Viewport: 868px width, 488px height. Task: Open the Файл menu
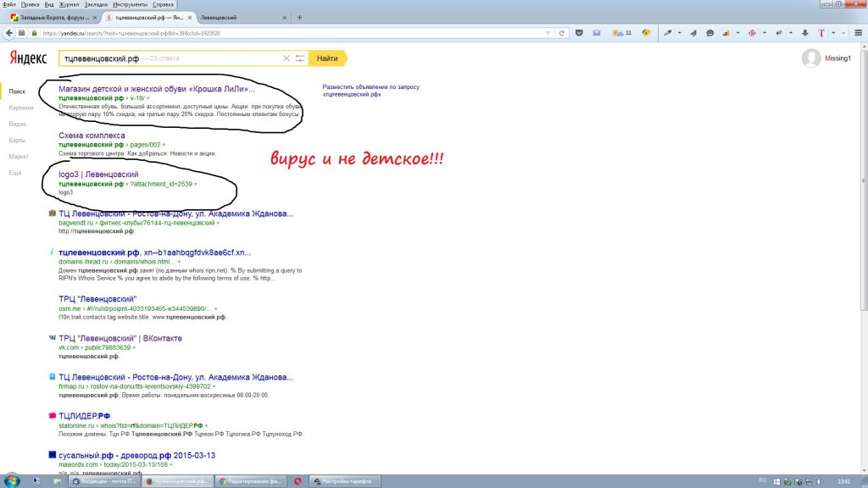(8, 4)
